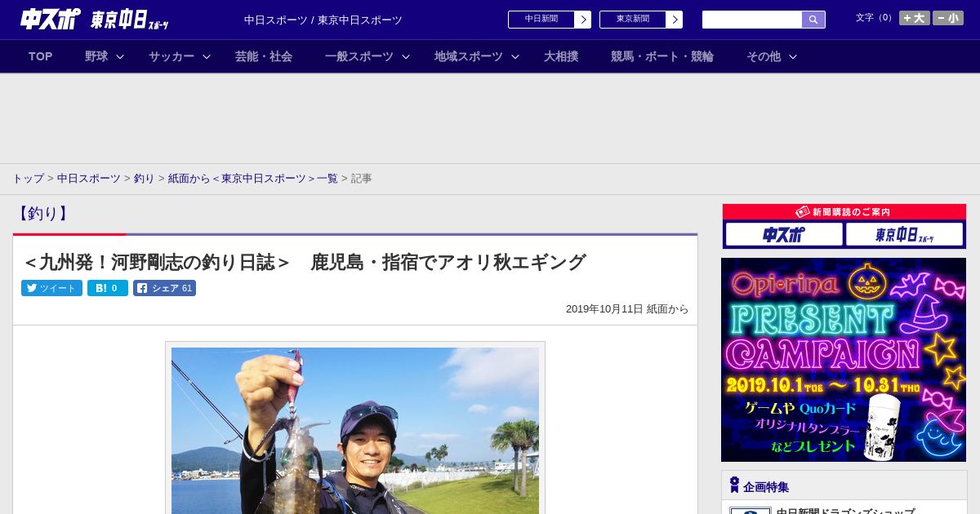Click the 企画特集 ribbon icon
Viewport: 980px width, 514px height.
[734, 485]
